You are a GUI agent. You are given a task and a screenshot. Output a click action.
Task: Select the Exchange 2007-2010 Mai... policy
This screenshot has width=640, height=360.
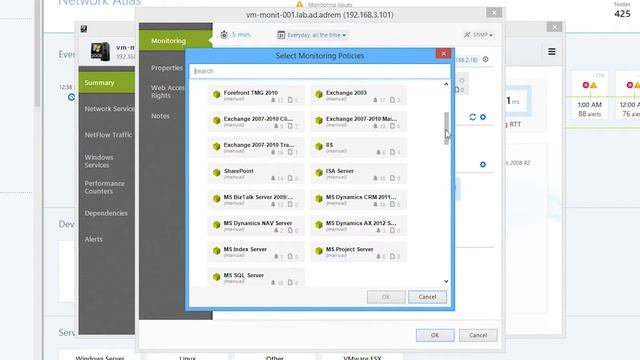click(358, 122)
